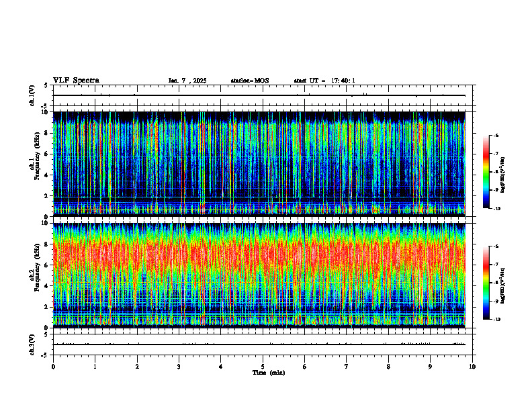Click the '4' tick on Time axis
This screenshot has height=411, width=532.
click(x=221, y=367)
